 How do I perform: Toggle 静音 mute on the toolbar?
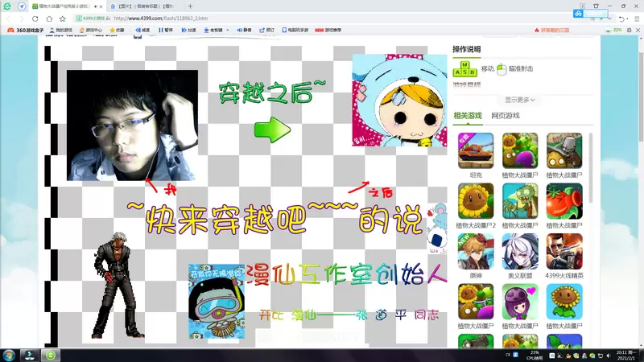[x=245, y=30]
